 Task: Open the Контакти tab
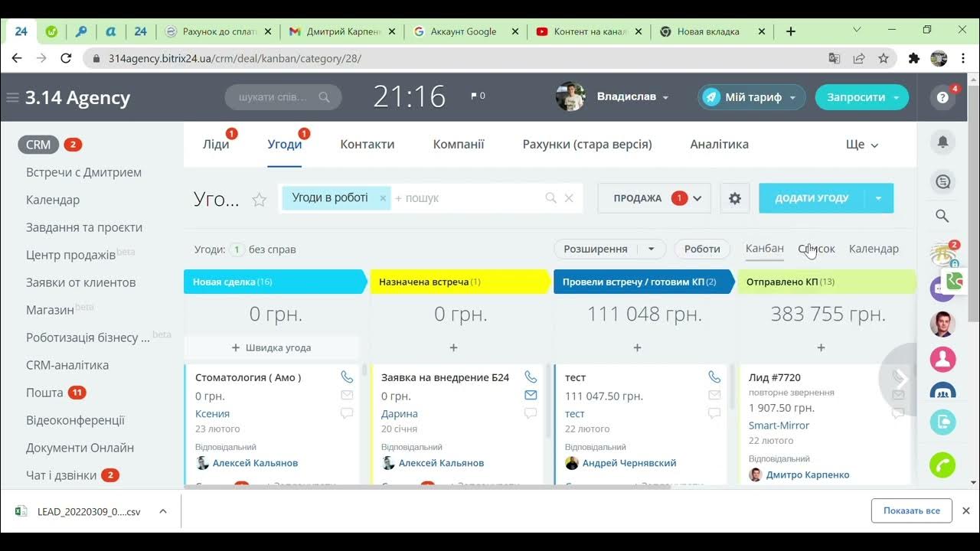pyautogui.click(x=367, y=144)
